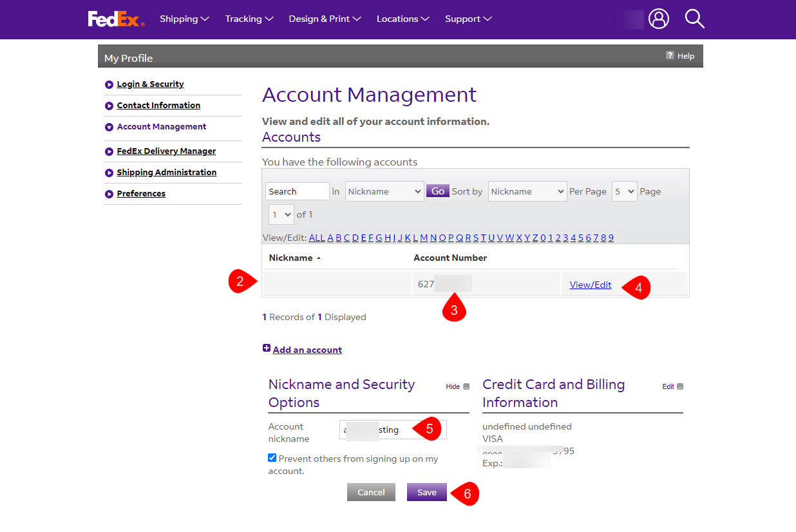Open the Sort by dropdown
This screenshot has width=796, height=532.
click(x=527, y=191)
